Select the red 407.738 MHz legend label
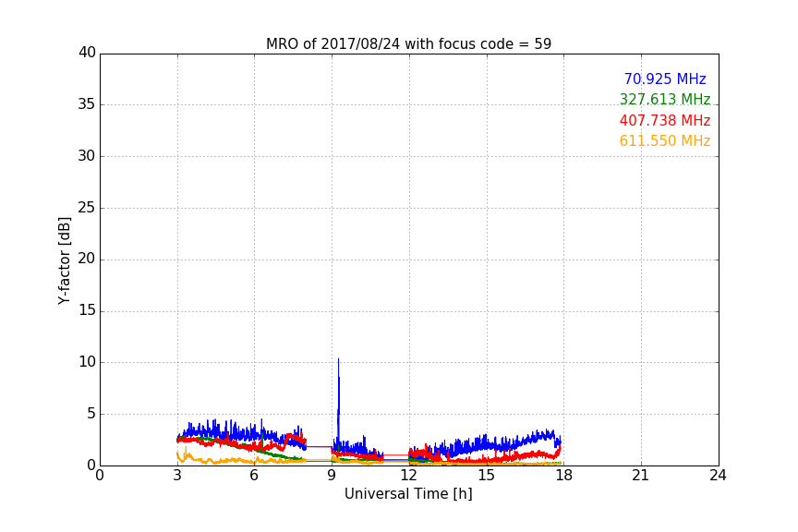 point(665,120)
